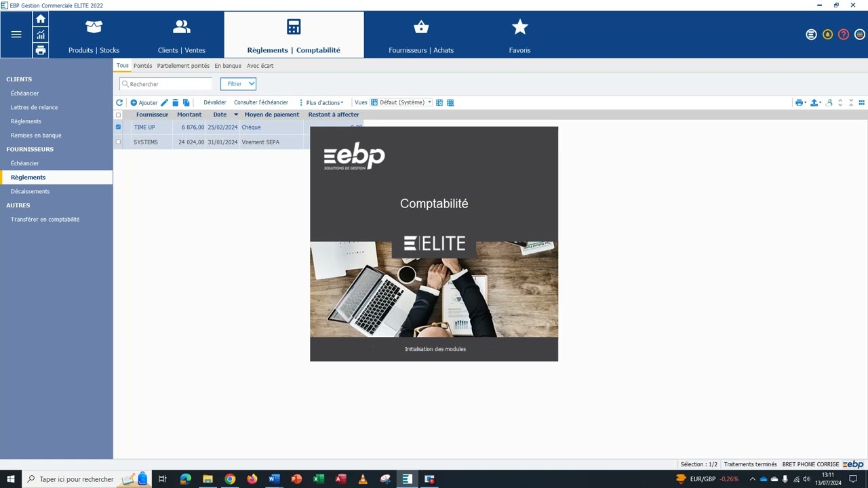Select the Règlements | Comptabilité module
This screenshot has height=488, width=868.
click(x=294, y=35)
